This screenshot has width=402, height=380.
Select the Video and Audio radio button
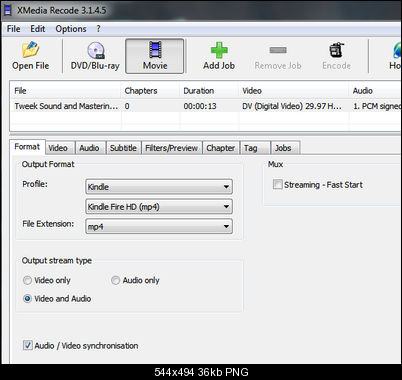(x=27, y=299)
